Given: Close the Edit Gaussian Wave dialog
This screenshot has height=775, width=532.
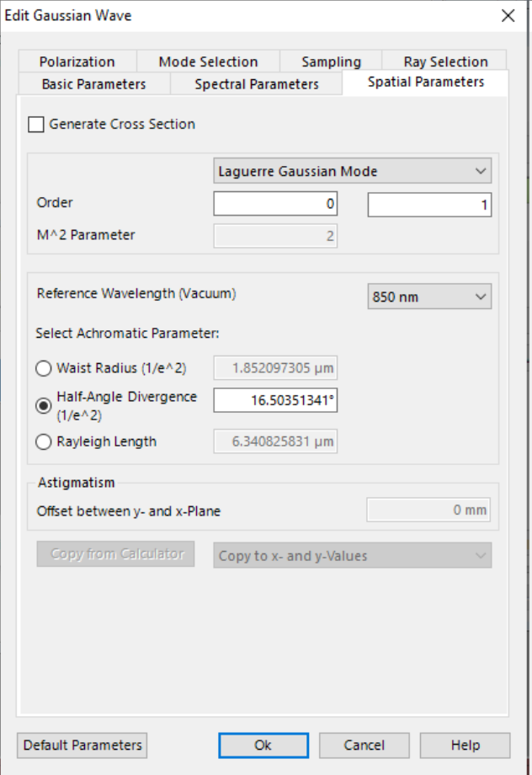Looking at the screenshot, I should point(508,16).
